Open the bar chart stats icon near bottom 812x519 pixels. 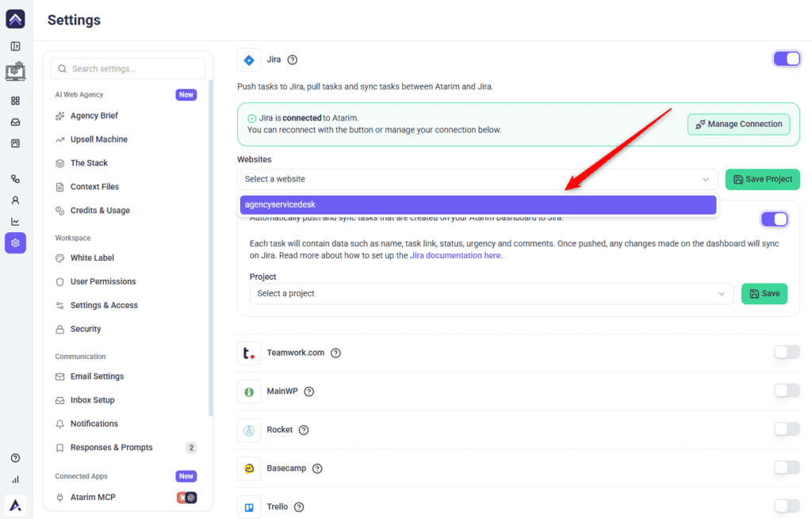point(16,479)
